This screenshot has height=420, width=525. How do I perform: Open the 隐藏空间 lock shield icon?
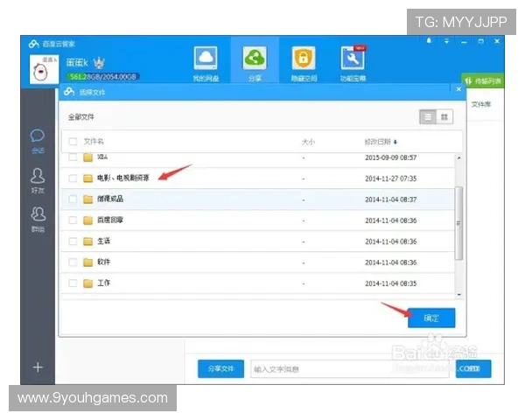[x=304, y=59]
